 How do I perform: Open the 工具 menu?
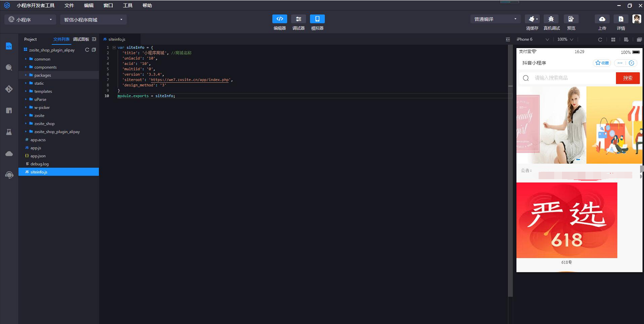128,5
